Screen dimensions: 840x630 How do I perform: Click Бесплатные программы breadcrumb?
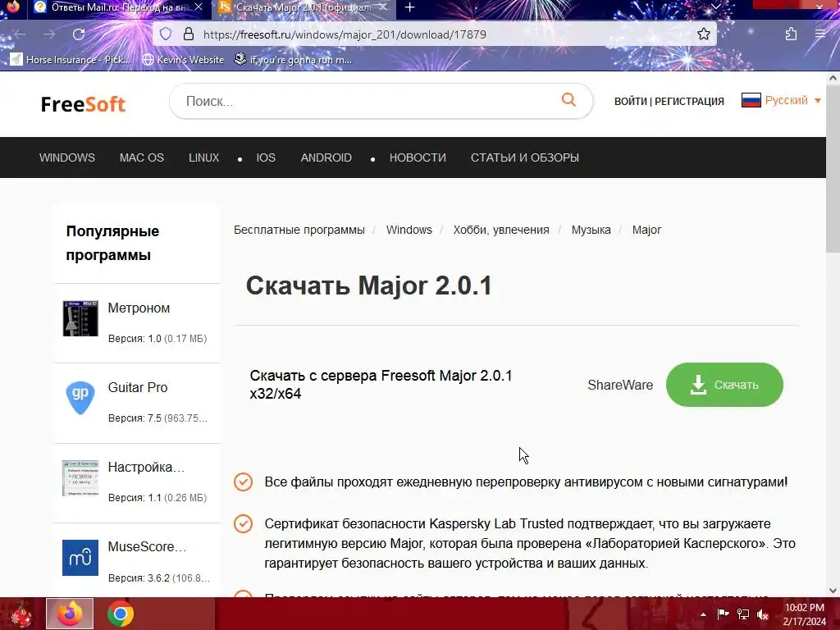coord(299,230)
